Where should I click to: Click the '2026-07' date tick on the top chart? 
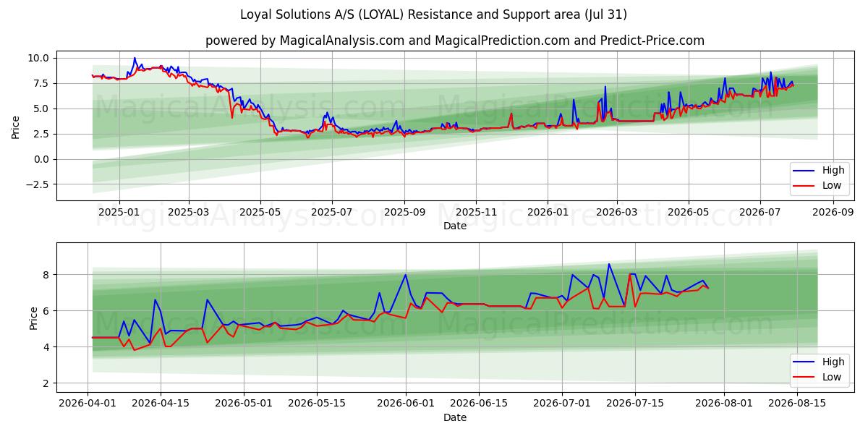[x=759, y=213]
